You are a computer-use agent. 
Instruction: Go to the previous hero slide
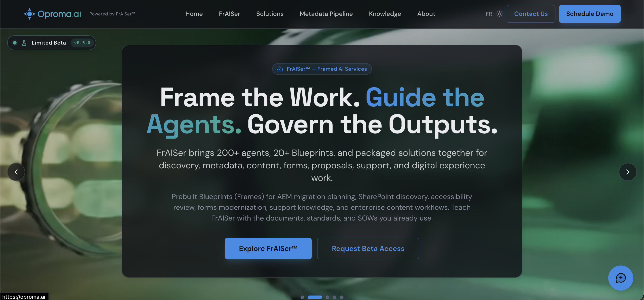(x=16, y=172)
